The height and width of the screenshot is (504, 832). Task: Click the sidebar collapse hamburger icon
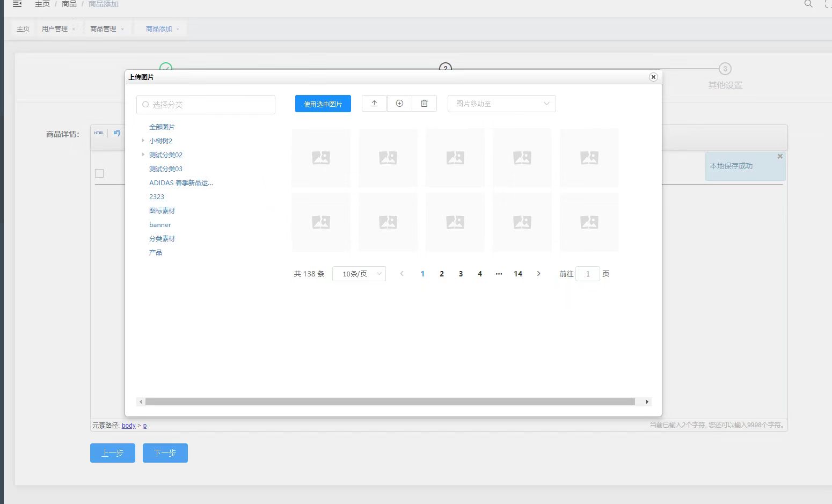click(17, 4)
